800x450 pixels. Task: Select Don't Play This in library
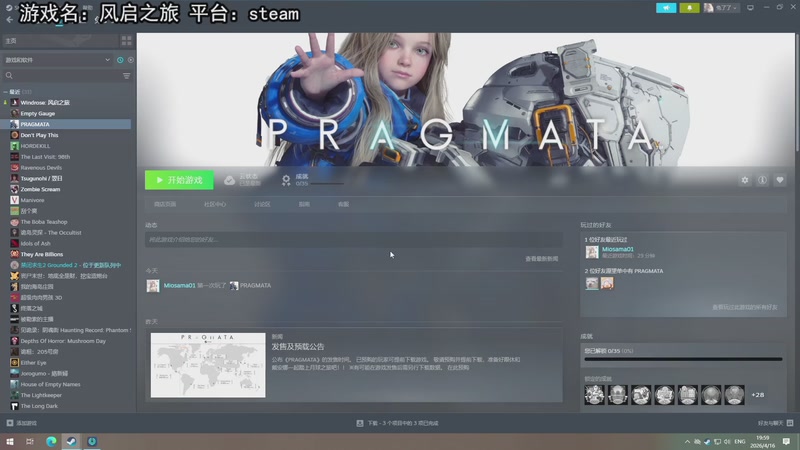point(39,135)
